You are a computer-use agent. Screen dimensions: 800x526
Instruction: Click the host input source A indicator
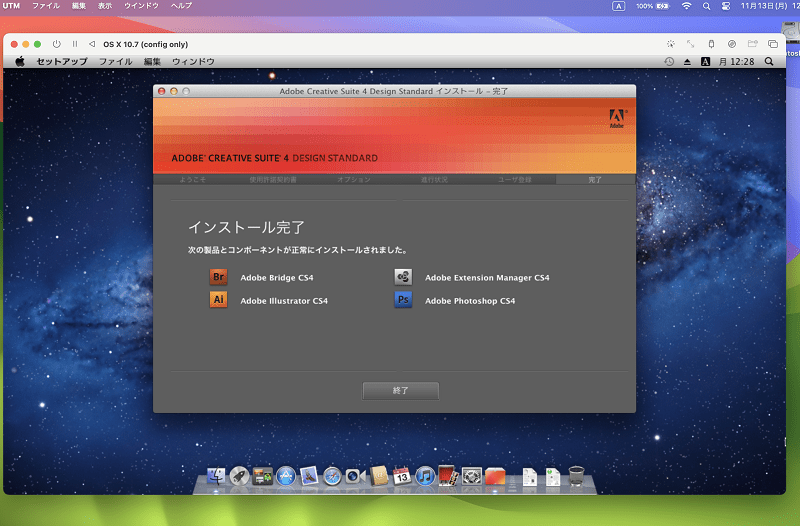click(618, 6)
